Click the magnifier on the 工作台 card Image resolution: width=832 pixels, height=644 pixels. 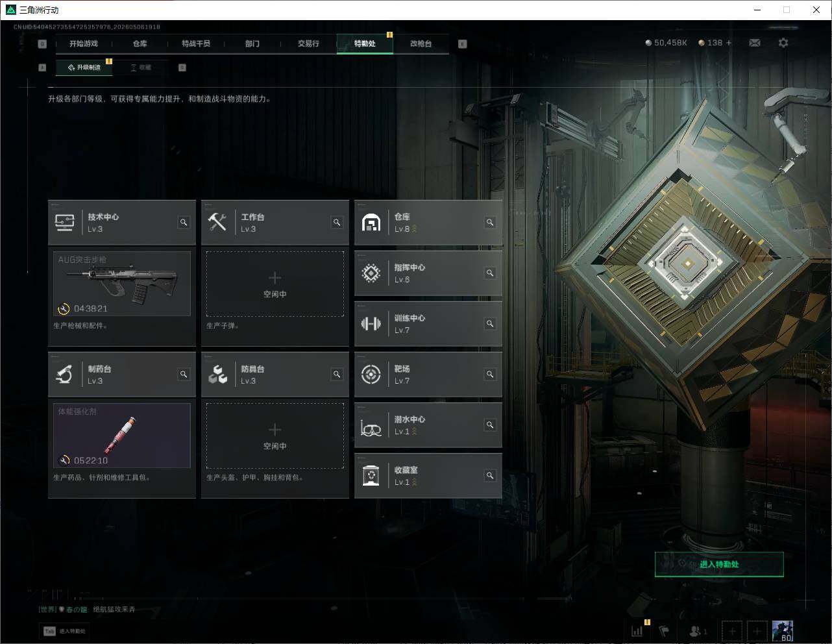point(337,223)
